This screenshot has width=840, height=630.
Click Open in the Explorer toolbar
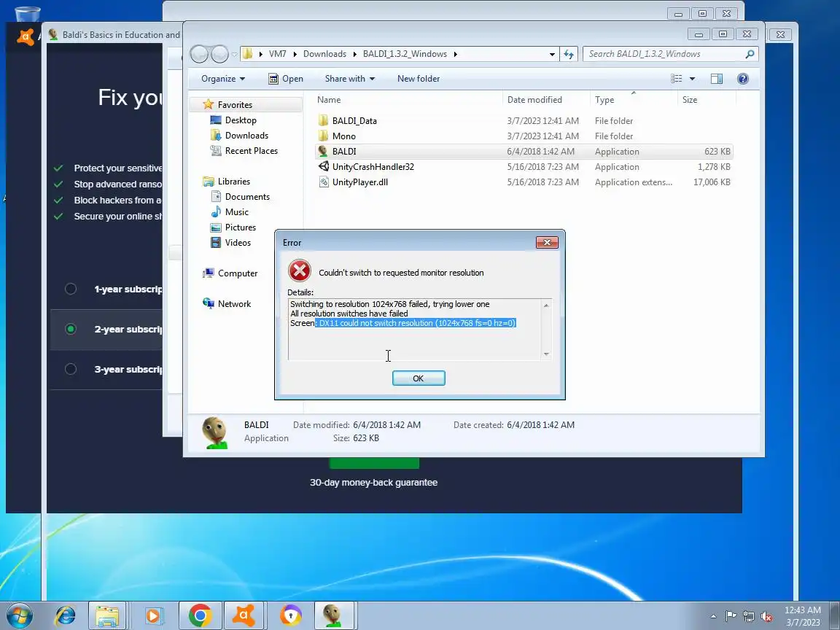tap(286, 79)
